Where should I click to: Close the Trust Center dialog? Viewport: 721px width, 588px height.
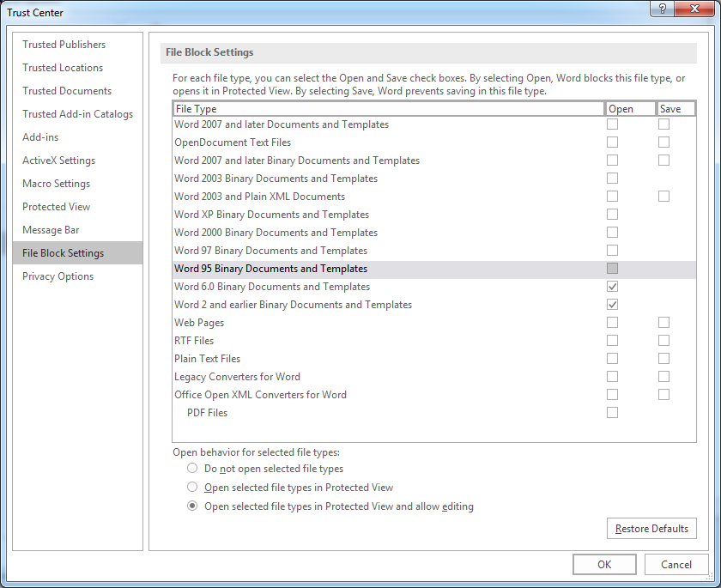click(x=694, y=9)
